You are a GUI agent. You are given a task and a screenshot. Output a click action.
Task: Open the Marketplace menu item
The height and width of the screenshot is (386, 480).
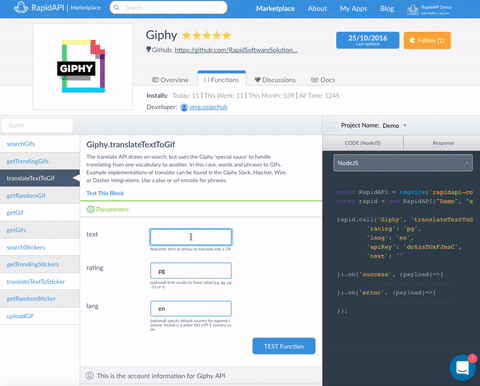275,9
